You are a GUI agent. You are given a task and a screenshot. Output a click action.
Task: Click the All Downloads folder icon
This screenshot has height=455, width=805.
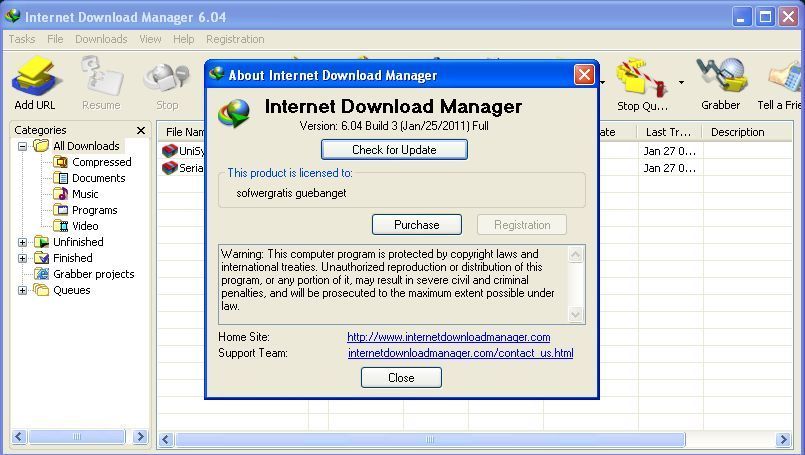coord(42,146)
